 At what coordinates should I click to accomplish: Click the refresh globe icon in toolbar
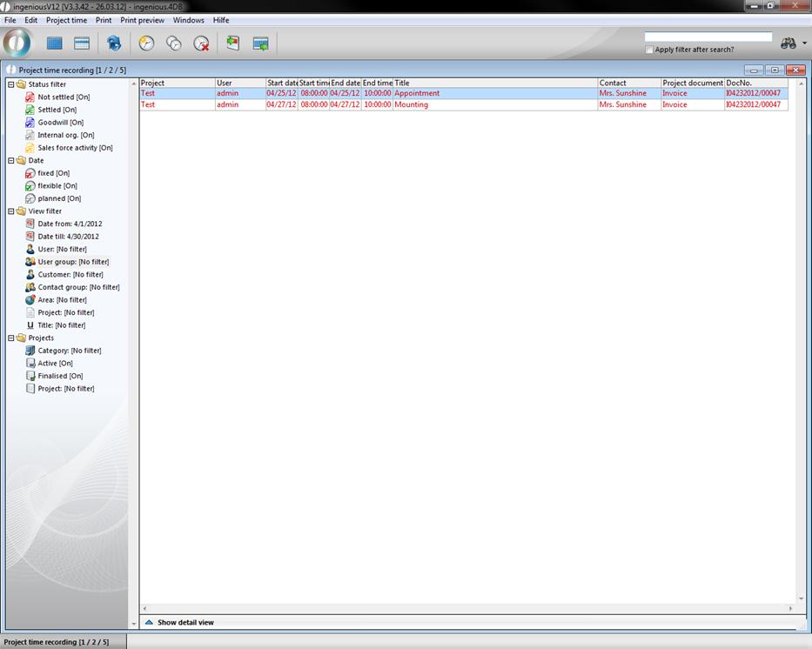pyautogui.click(x=113, y=43)
